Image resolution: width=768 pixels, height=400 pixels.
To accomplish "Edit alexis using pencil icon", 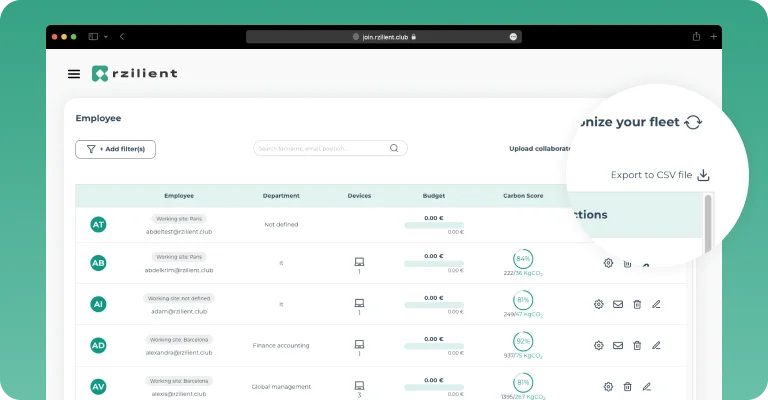I will pos(647,386).
